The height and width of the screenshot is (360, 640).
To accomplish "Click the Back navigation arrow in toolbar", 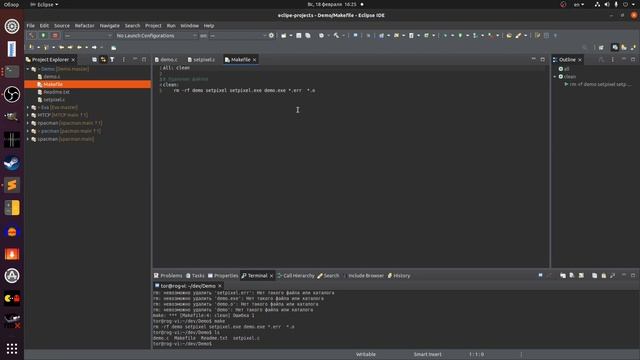I will [79, 47].
